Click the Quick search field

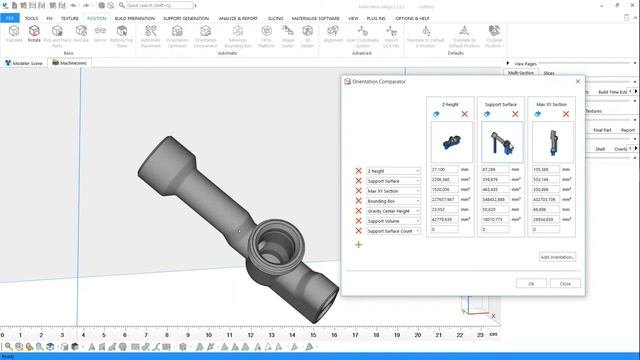159,5
